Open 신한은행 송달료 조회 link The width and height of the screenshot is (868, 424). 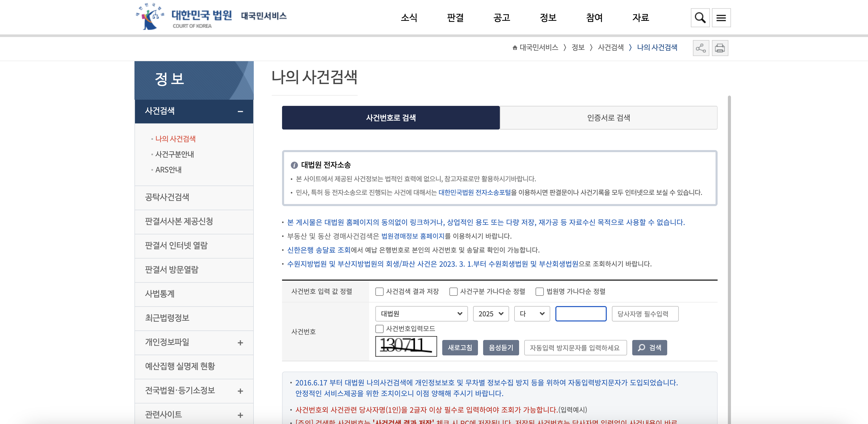(319, 250)
